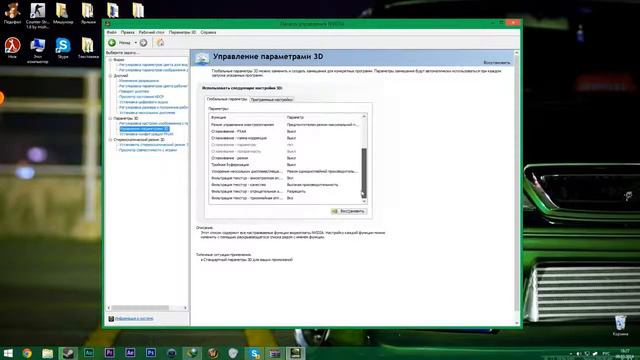The image size is (640, 360).
Task: Click the NVIDIA icon on Восстановить button
Action: point(335,211)
